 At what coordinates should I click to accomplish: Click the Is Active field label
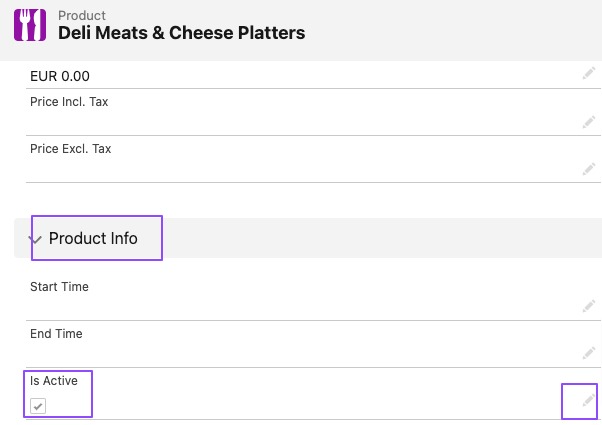click(53, 381)
